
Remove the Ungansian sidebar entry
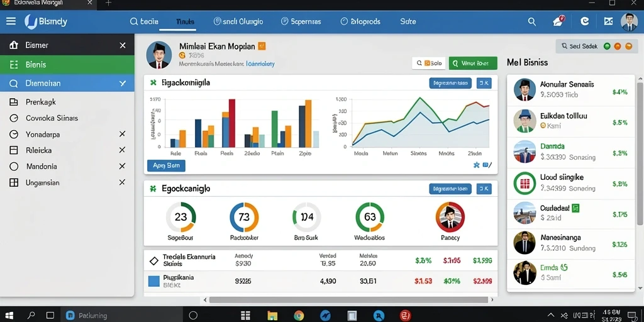[x=122, y=182]
